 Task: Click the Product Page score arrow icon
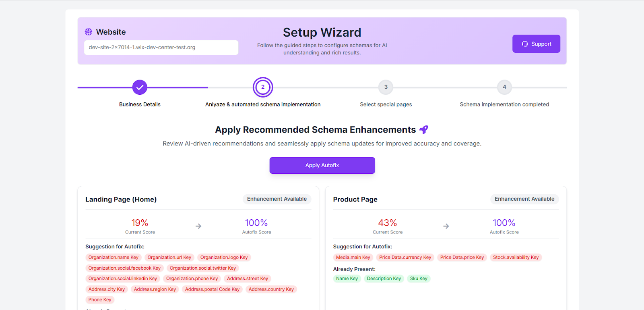[446, 226]
